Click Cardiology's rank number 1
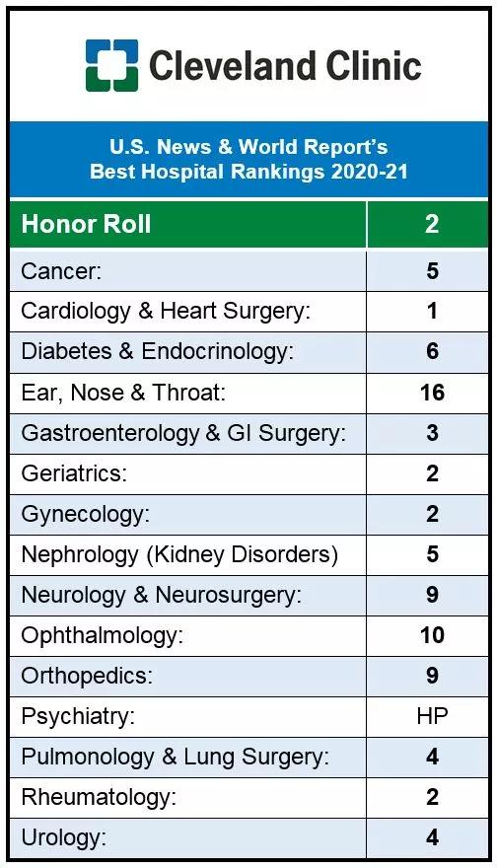The width and height of the screenshot is (497, 868). point(432,311)
